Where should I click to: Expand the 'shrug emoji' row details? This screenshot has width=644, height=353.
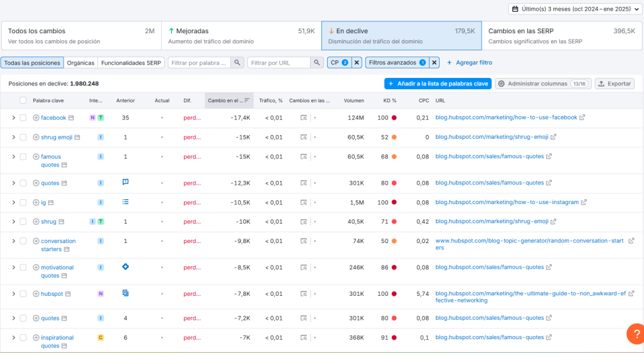coord(13,137)
